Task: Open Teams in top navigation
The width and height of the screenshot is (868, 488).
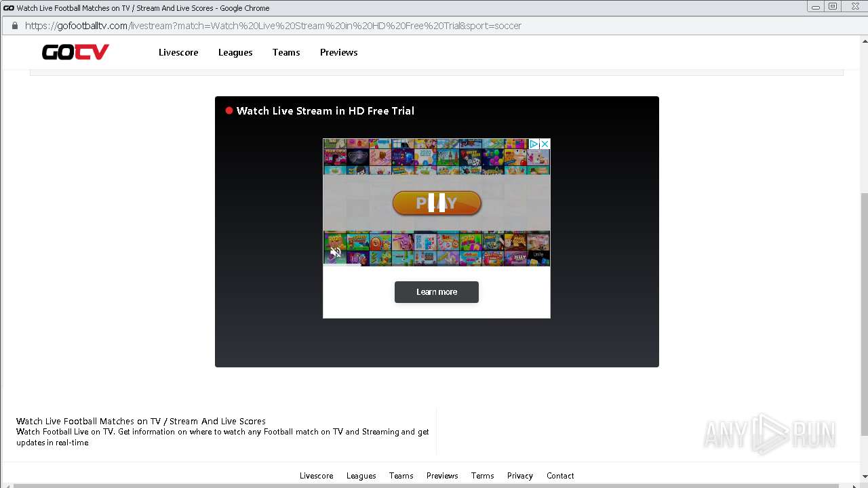Action: (x=286, y=52)
